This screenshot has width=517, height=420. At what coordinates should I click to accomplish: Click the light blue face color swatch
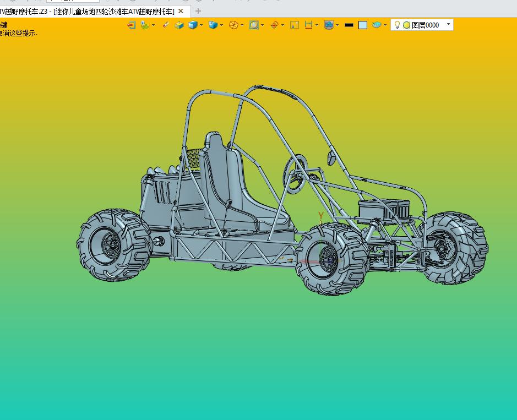[x=363, y=25]
